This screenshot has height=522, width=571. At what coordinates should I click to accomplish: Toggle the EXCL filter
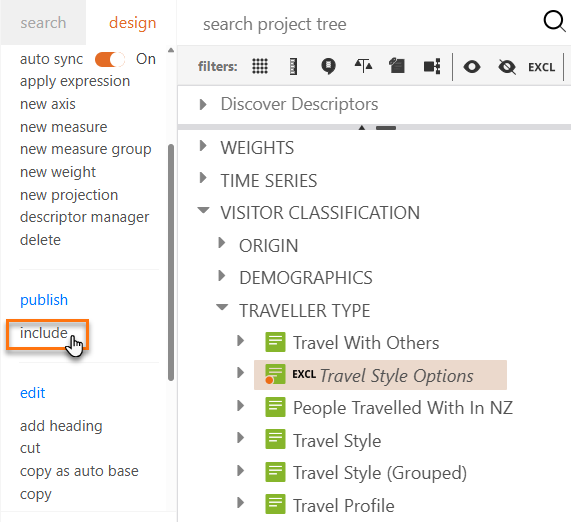(x=542, y=67)
